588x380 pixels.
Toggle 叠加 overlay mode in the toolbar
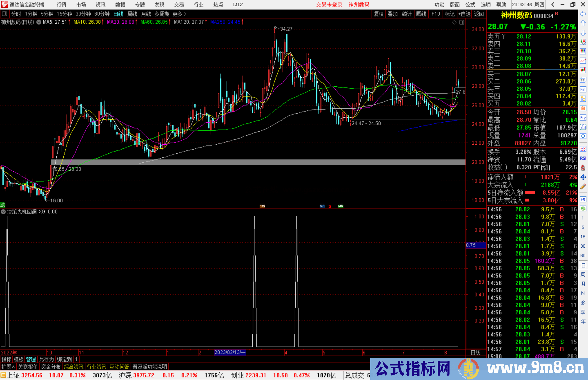(x=393, y=14)
